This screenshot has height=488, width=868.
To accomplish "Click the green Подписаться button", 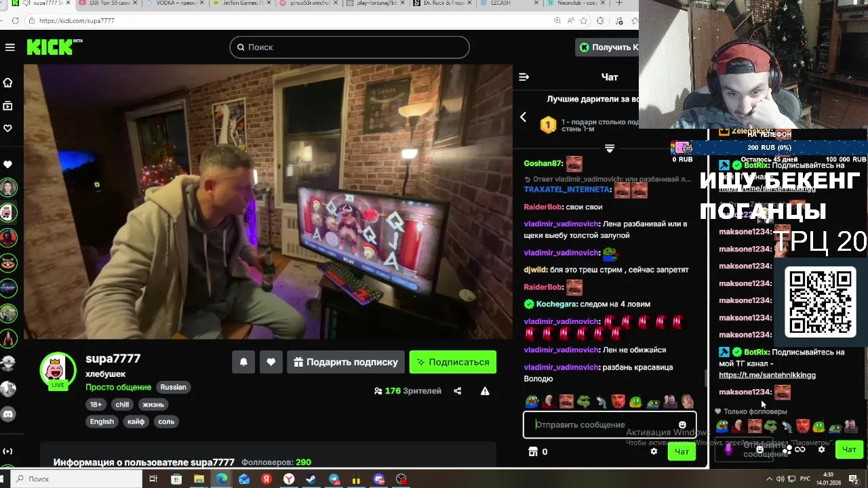I will click(x=453, y=362).
